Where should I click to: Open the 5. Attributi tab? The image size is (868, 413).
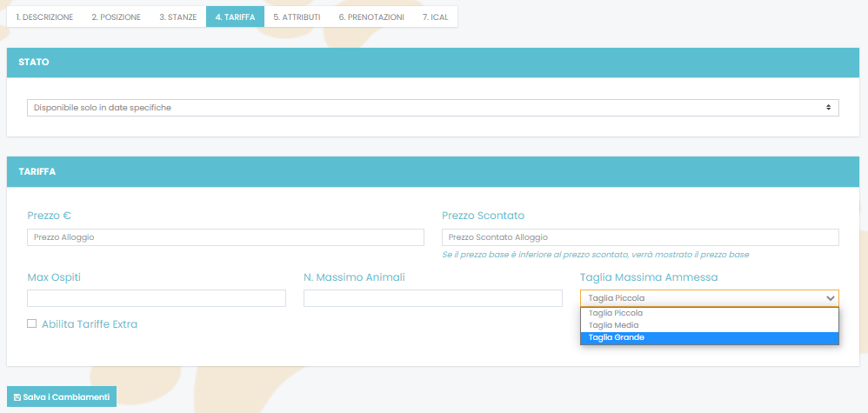(297, 17)
